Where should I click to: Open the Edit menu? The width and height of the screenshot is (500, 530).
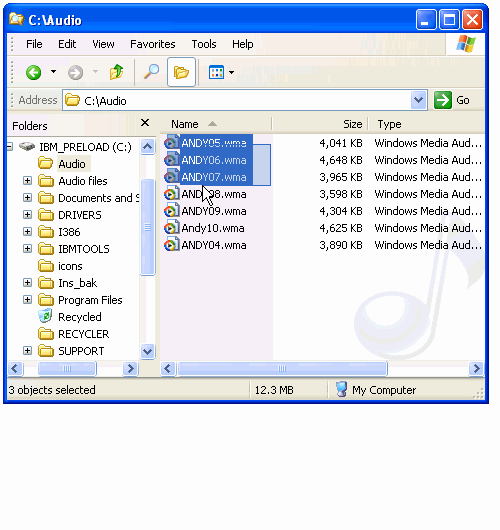[x=67, y=44]
